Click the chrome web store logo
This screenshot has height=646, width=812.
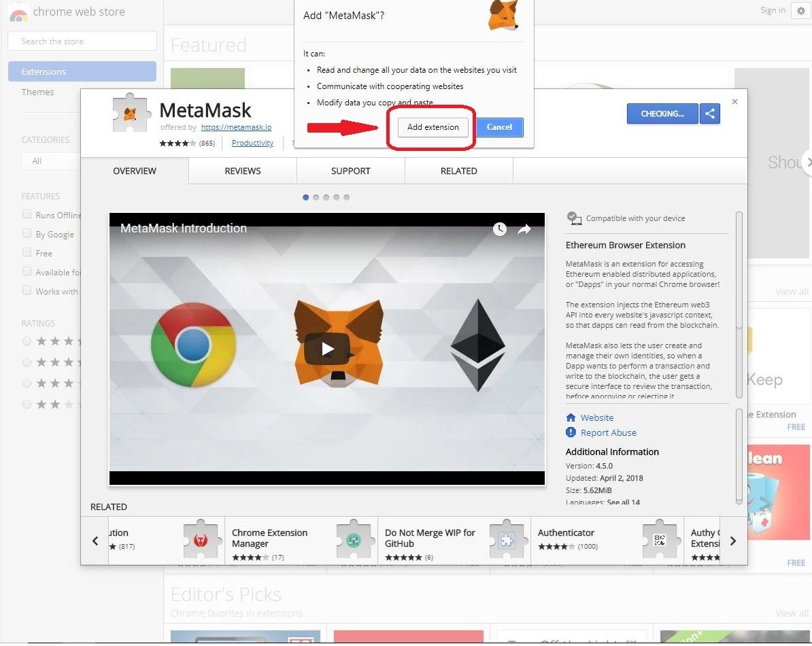tap(18, 14)
